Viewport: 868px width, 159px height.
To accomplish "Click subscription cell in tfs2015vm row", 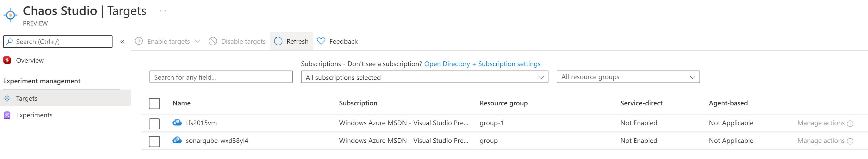I will coord(404,123).
